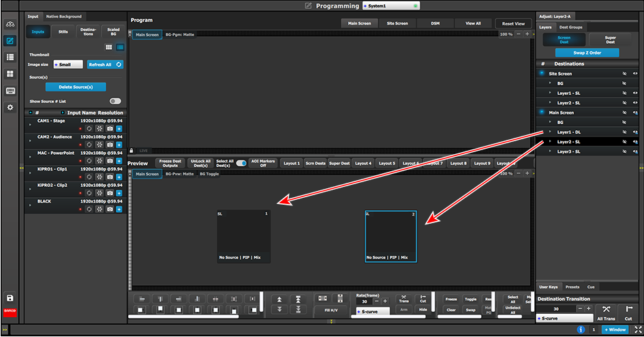The width and height of the screenshot is (644, 337).
Task: Click the freeze snowflake icon for CAM2 - Audience
Action: pos(99,145)
